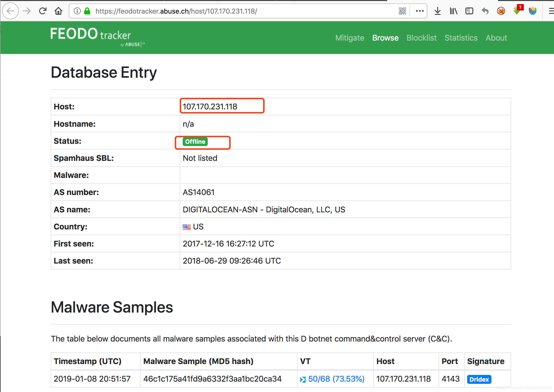Open the library bookmarks icon
Image resolution: width=554 pixels, height=392 pixels.
coord(453,11)
